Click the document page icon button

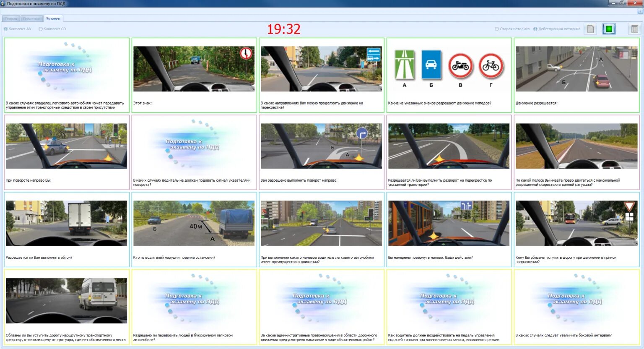(590, 29)
